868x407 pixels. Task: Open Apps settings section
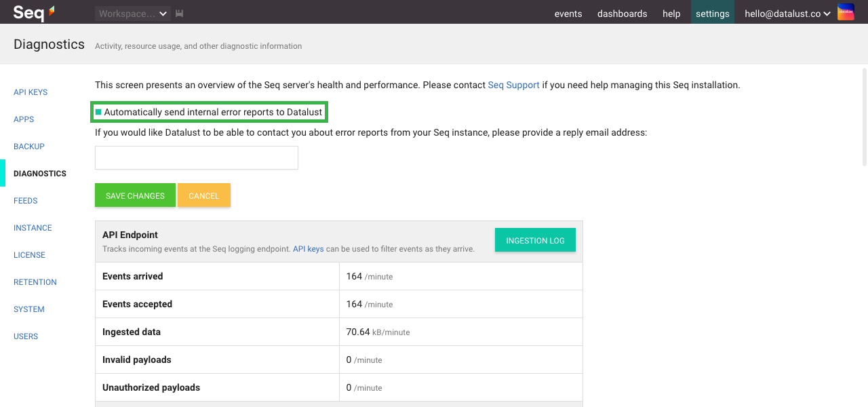pos(24,119)
